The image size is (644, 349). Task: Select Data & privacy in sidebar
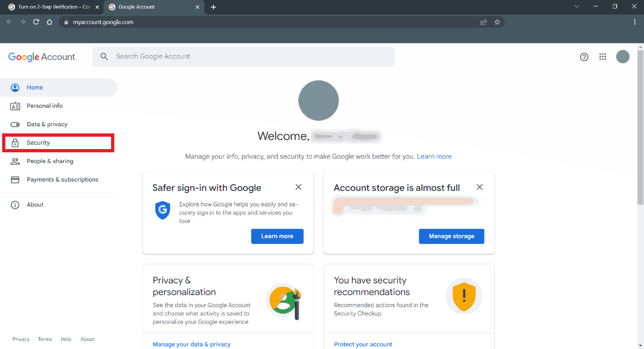click(47, 124)
